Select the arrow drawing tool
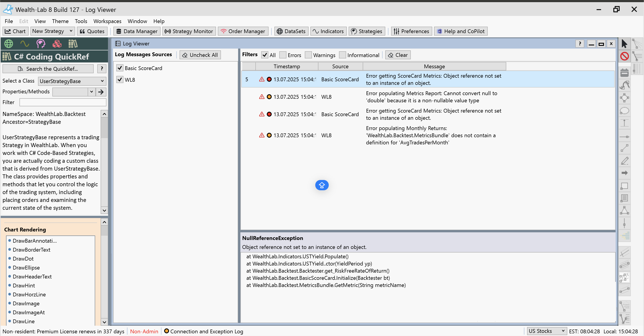The image size is (644, 336). [624, 173]
